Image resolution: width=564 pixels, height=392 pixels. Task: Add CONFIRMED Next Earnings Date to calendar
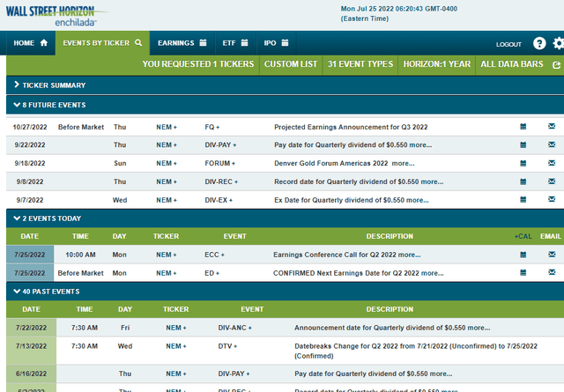(523, 272)
